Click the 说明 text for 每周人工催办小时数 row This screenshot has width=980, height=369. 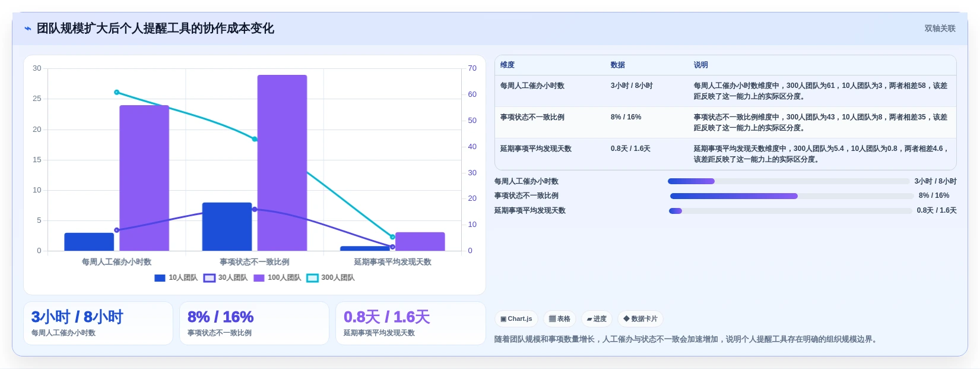[820, 91]
